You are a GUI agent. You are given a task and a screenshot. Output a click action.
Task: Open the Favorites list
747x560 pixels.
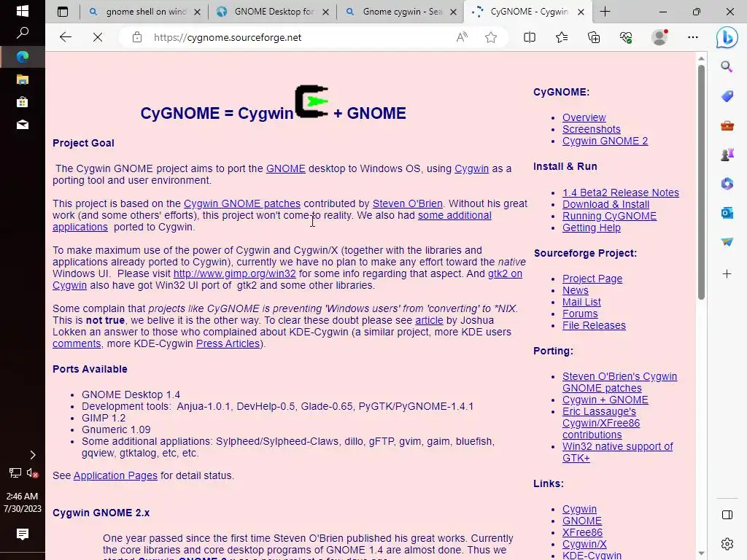(x=562, y=37)
